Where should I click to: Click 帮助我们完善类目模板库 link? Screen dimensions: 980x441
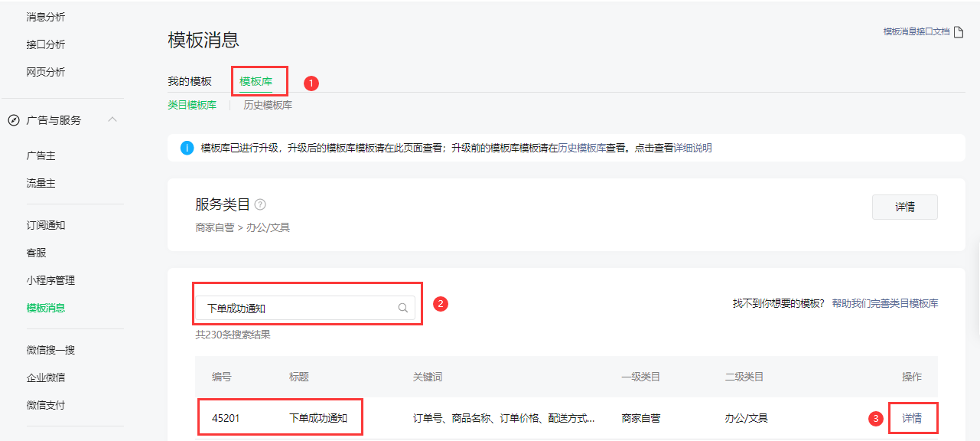(885, 303)
